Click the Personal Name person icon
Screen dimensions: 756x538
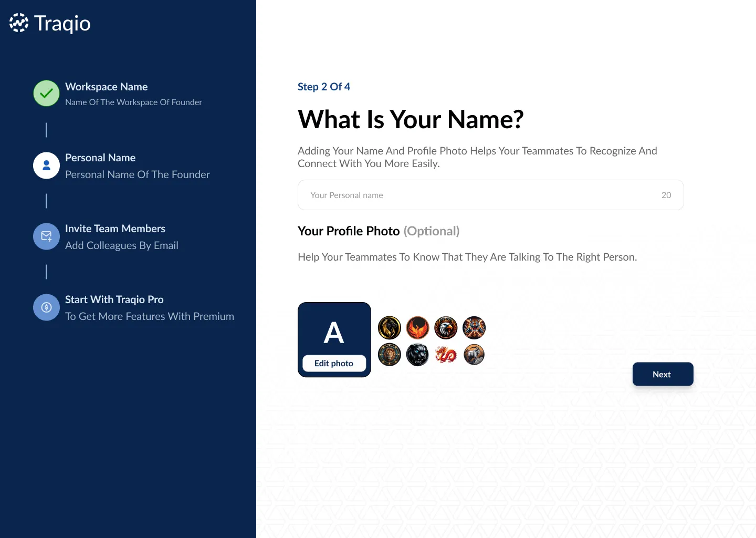[46, 165]
